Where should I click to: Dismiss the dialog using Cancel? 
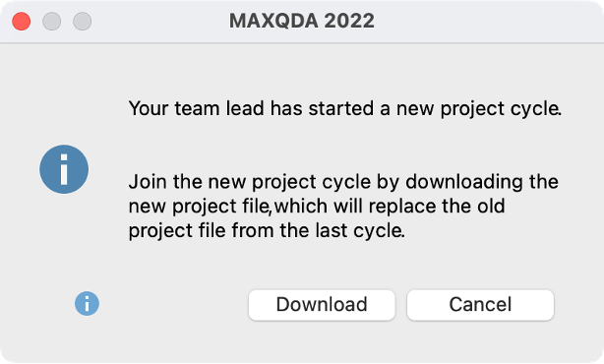pyautogui.click(x=480, y=305)
